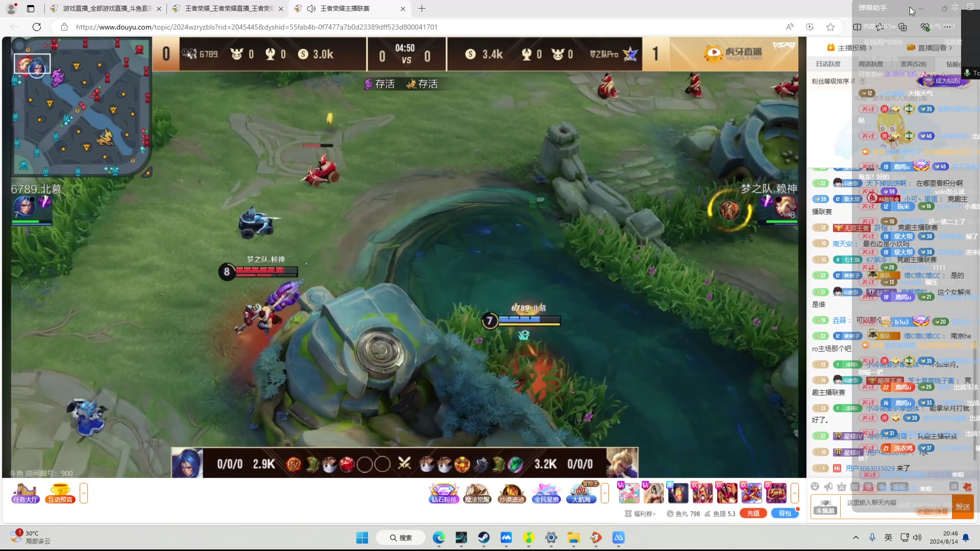The width and height of the screenshot is (980, 551).
Task: Open the 互动预言 prediction icon
Action: pos(60,493)
